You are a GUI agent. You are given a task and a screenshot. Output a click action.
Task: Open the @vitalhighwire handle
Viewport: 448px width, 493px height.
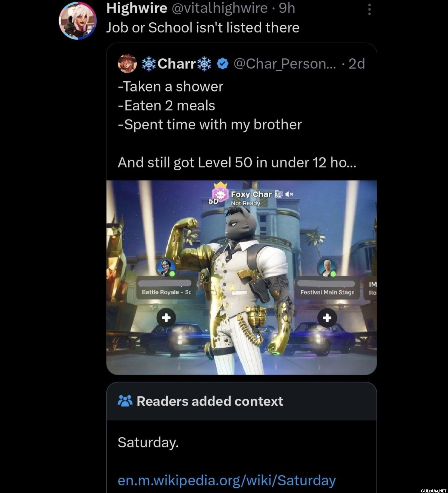219,8
